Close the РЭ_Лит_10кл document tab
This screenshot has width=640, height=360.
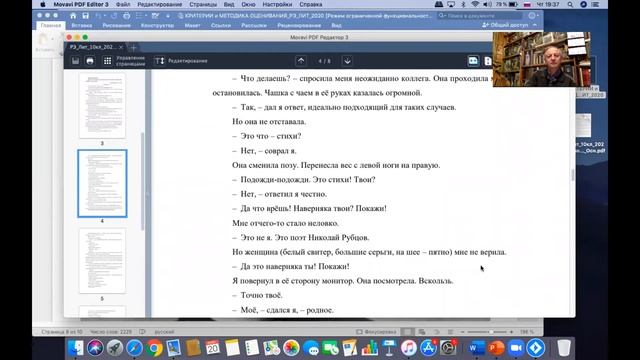(x=121, y=47)
